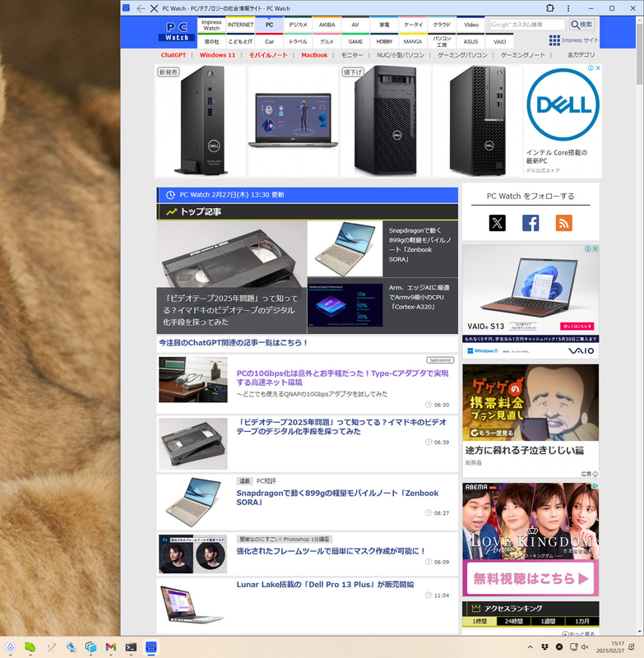Select the デジカメ tab
Image resolution: width=644 pixels, height=658 pixels.
click(298, 25)
